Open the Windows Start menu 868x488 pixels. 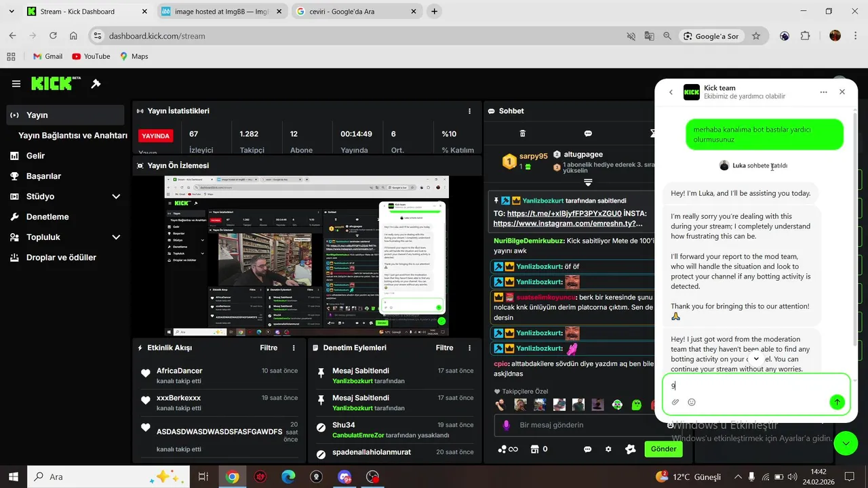pyautogui.click(x=14, y=476)
